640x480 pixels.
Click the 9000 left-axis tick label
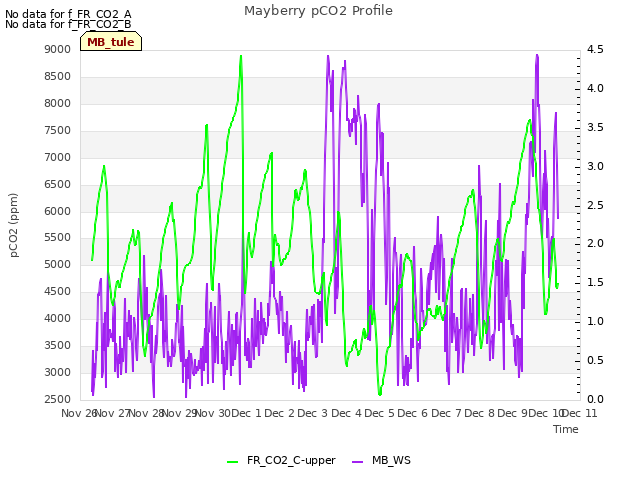(58, 49)
